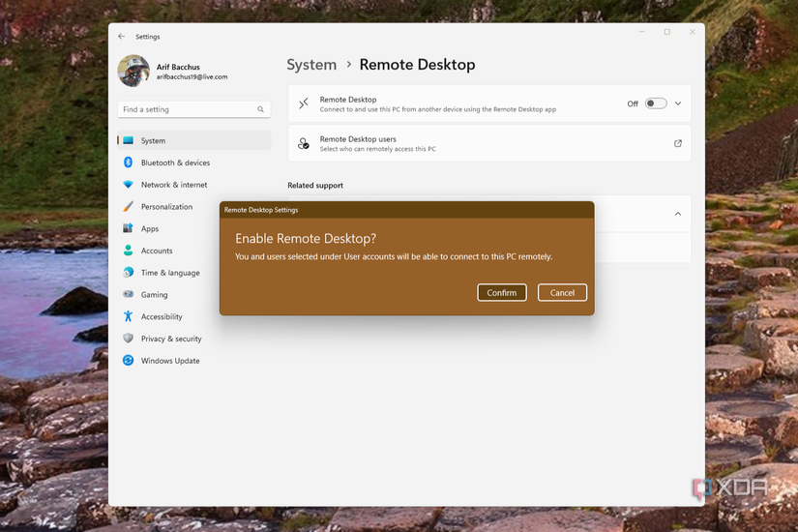The image size is (798, 532).
Task: Select the Gaming menu label
Action: (x=154, y=295)
